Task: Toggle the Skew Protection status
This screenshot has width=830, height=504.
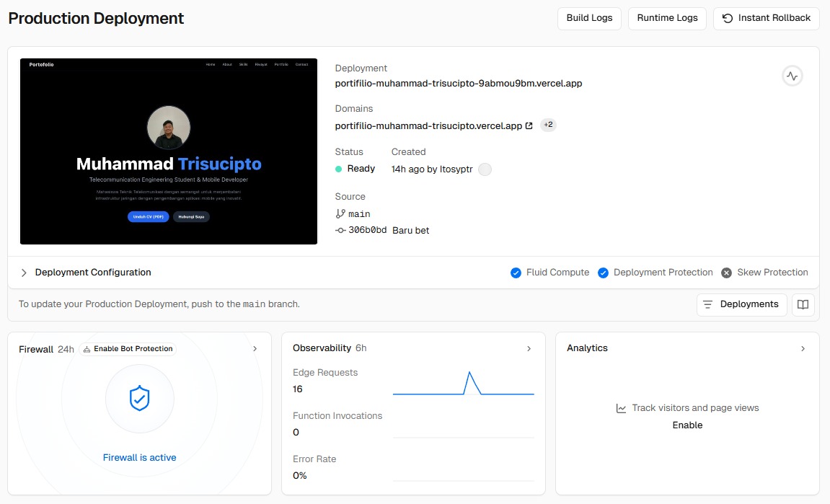Action: [x=726, y=273]
